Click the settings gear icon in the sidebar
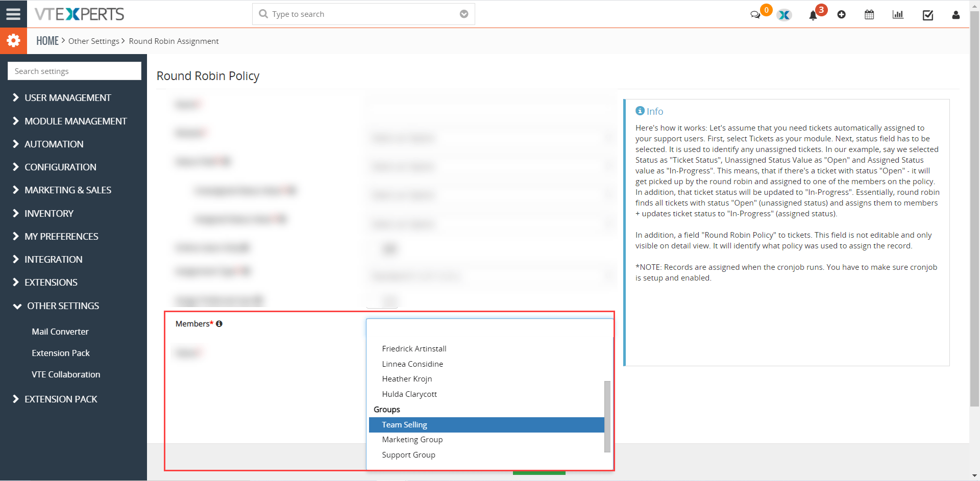Viewport: 980px width, 481px height. click(13, 41)
